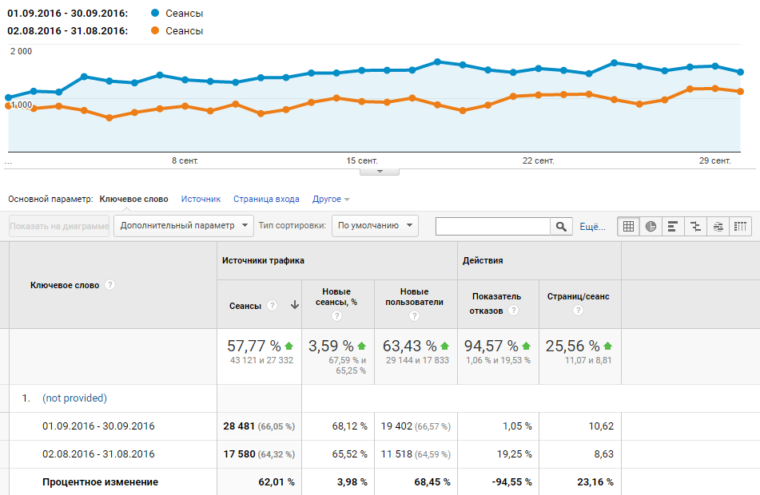760x495 pixels.
Task: Click the 11 518 new users cell
Action: tap(415, 454)
